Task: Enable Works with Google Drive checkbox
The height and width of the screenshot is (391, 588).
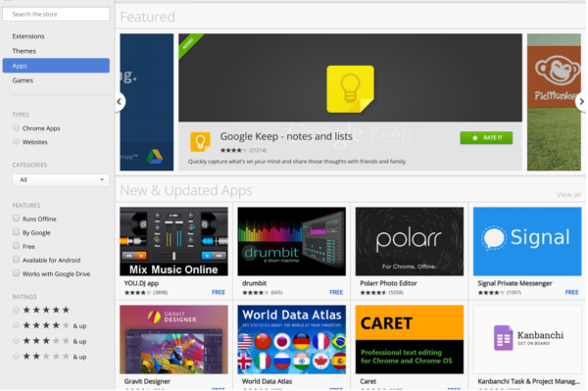Action: pyautogui.click(x=16, y=273)
